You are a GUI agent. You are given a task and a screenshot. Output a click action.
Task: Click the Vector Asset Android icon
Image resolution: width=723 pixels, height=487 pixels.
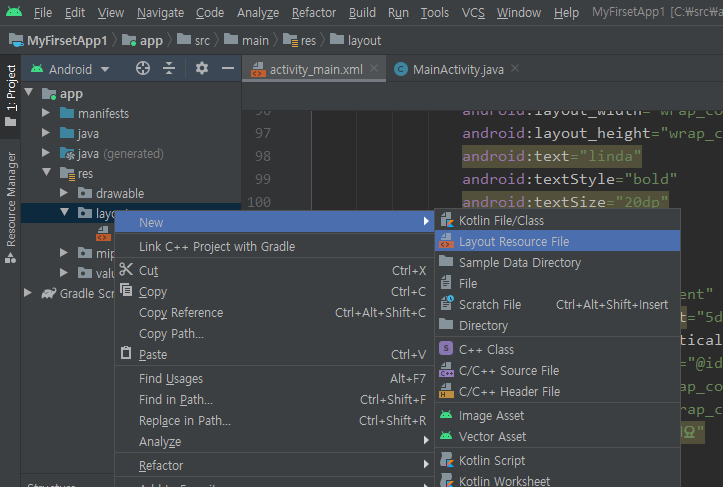click(x=446, y=435)
